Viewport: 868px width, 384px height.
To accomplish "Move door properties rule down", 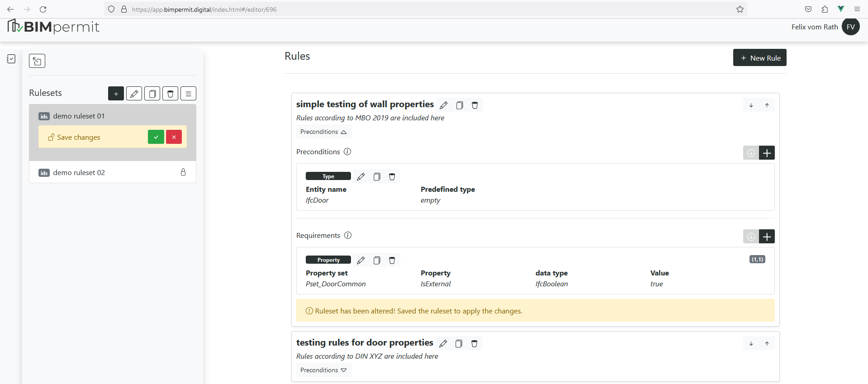I will pos(751,343).
